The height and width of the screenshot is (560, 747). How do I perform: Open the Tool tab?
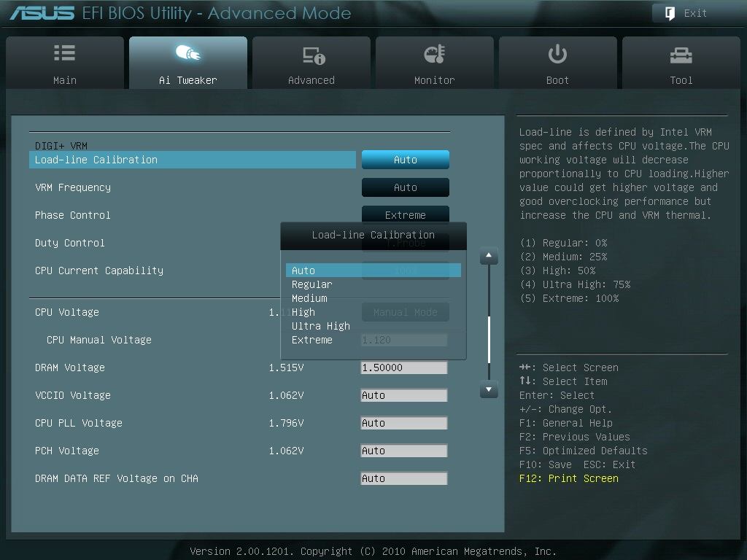681,63
